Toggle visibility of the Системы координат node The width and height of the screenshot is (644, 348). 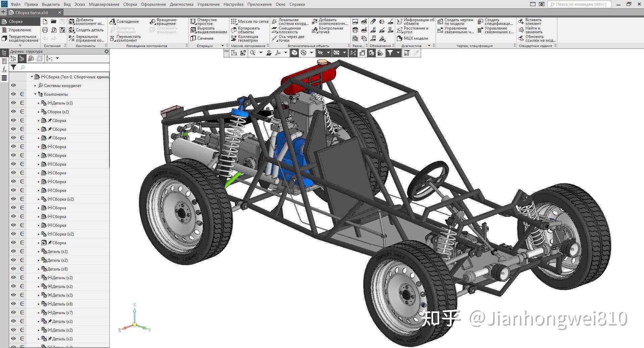13,85
